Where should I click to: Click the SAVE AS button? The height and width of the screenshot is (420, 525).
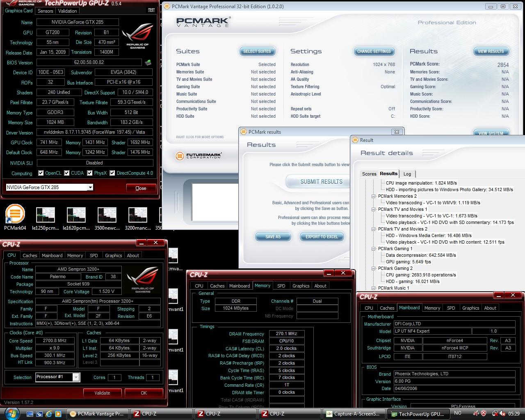click(x=273, y=237)
